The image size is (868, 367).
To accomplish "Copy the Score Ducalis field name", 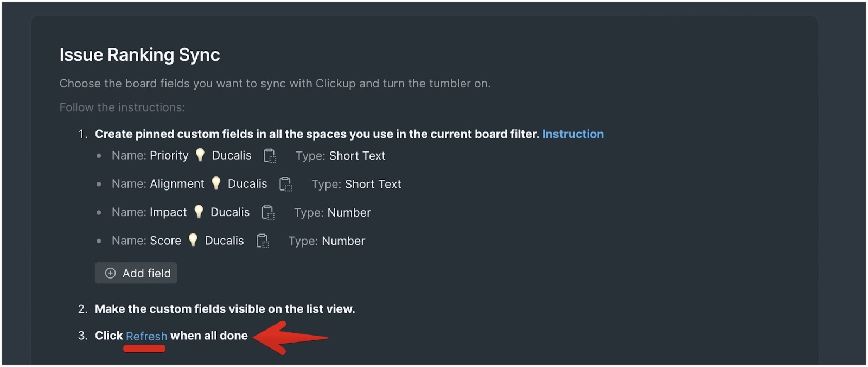I will tap(262, 241).
